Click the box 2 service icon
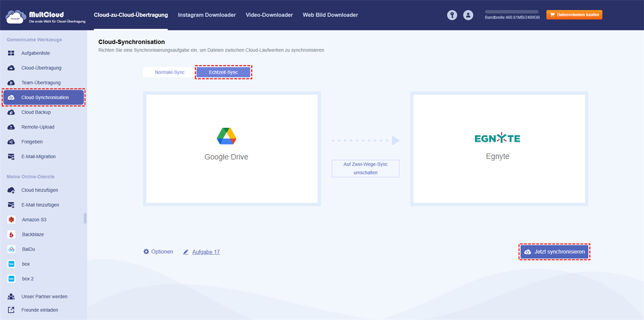 click(x=11, y=279)
